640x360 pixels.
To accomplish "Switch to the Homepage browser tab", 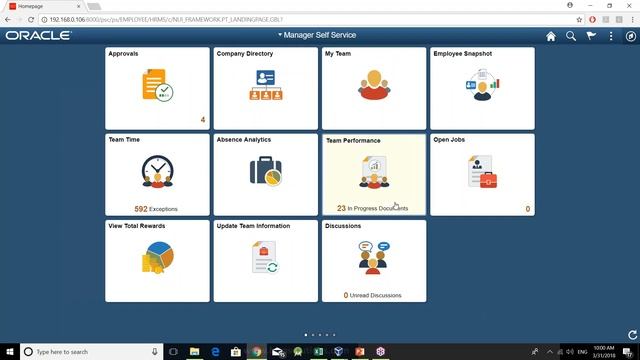I will point(44,6).
